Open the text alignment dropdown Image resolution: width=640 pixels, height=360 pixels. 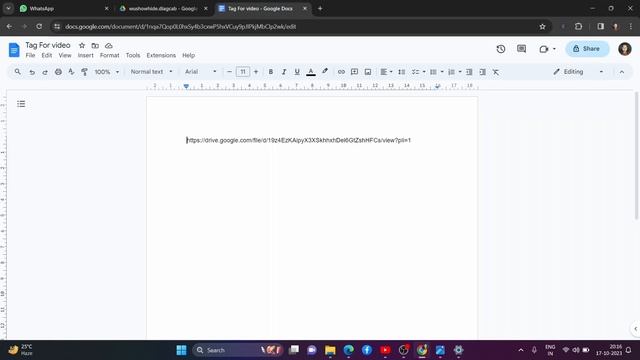(x=386, y=72)
